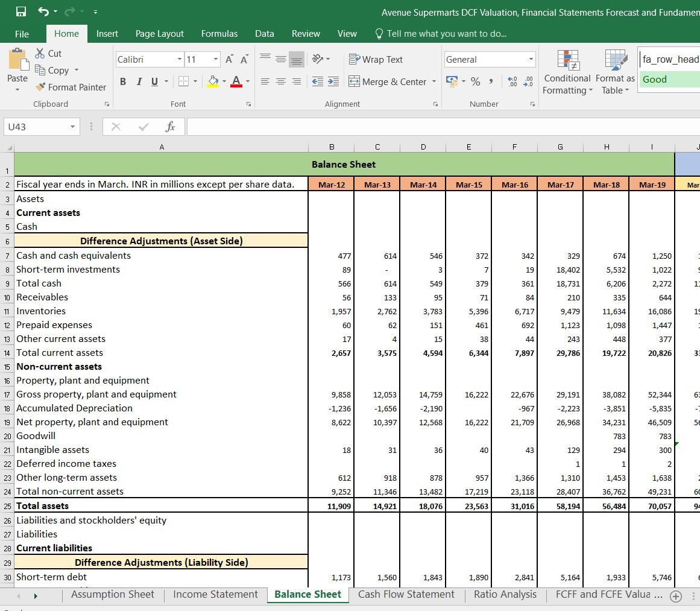The width and height of the screenshot is (700, 611).
Task: Open the Income Statement sheet
Action: (215, 595)
